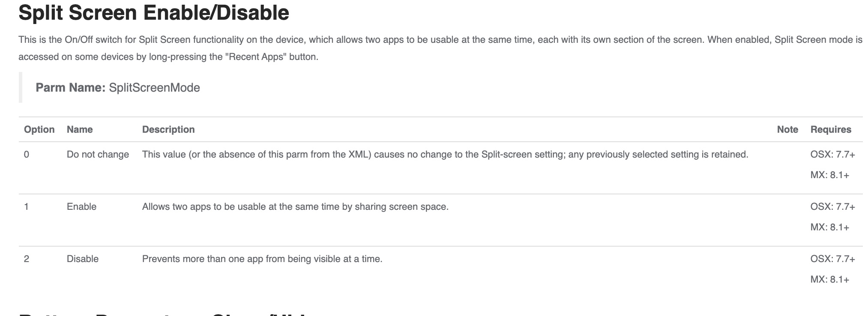
Task: Click the Split Screen Enable/Disable heading
Action: (154, 13)
